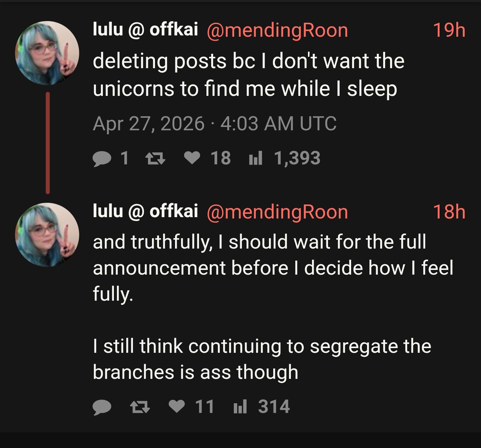This screenshot has width=481, height=448.
Task: Click the reply icon on the first post
Action: 102,159
